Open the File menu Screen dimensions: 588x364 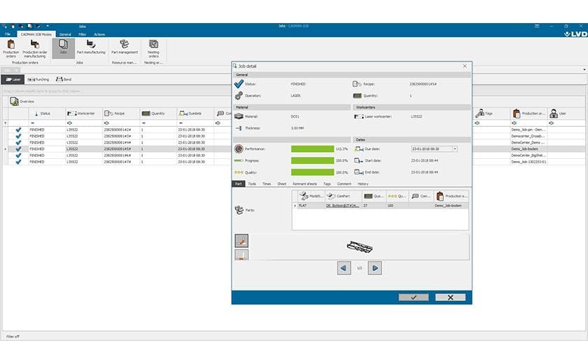(8, 34)
